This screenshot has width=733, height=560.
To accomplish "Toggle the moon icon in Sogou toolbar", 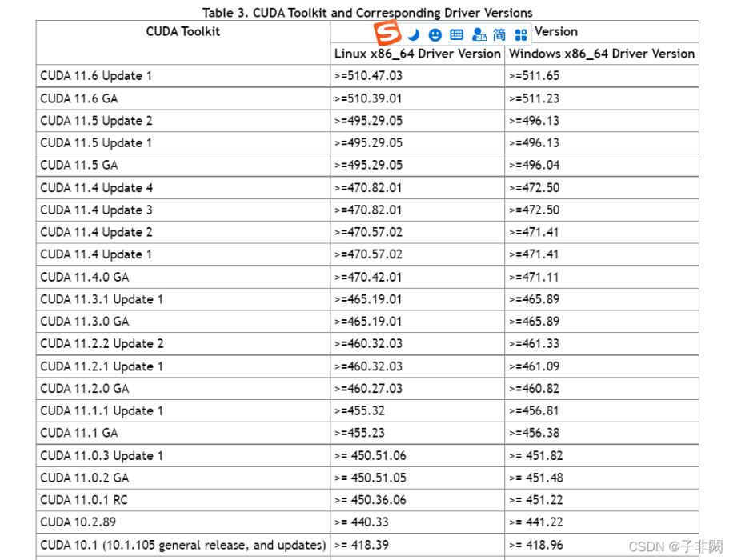I will (x=413, y=34).
